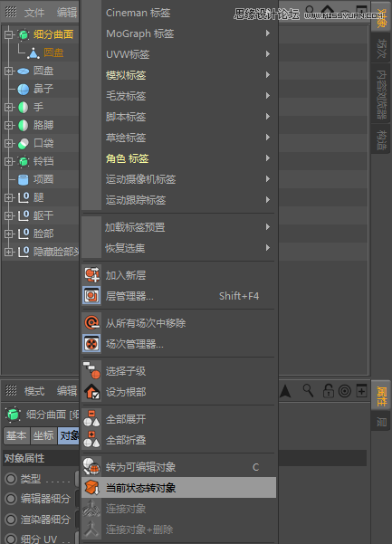Viewport: 392px width, 544px height.
Task: Open the object manager 文件 menu
Action: click(x=34, y=13)
